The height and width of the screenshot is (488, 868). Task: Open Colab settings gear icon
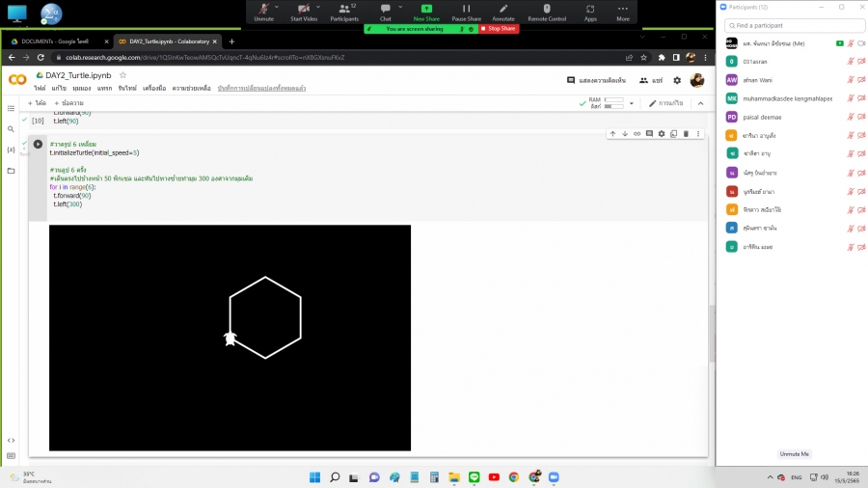[x=677, y=80]
